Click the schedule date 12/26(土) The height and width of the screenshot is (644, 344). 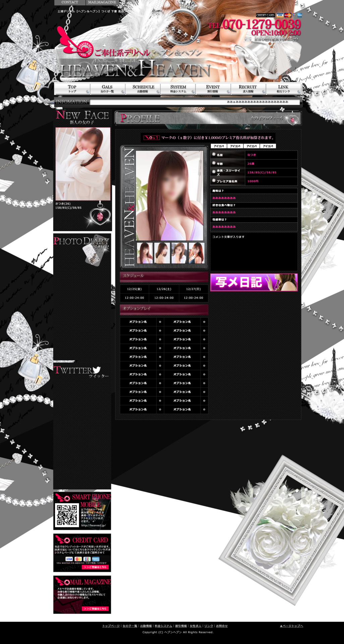coord(164,289)
